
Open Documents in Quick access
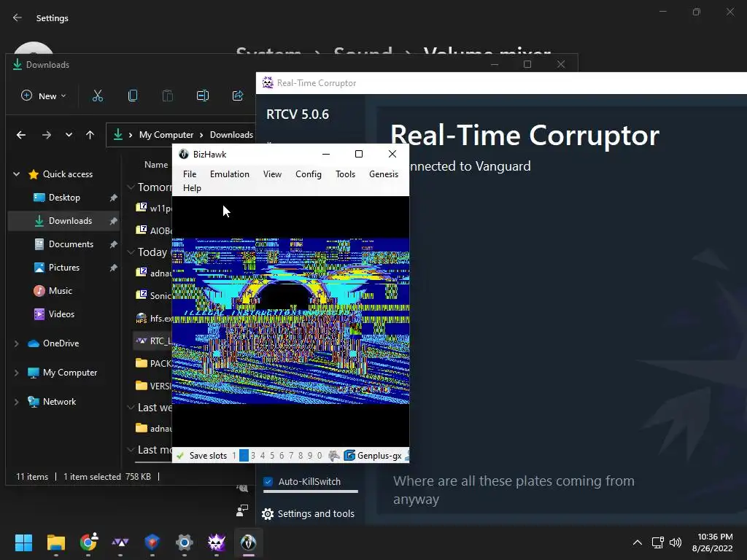[71, 244]
